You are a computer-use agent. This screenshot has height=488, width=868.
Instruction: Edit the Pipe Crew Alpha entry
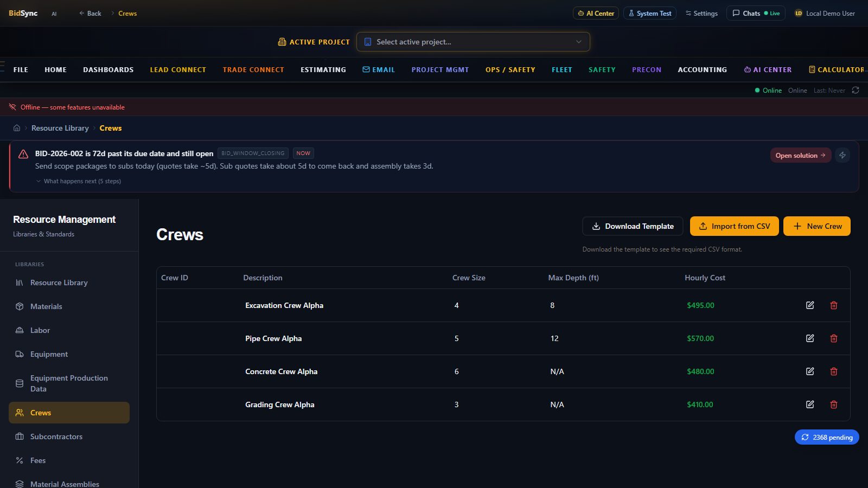810,338
